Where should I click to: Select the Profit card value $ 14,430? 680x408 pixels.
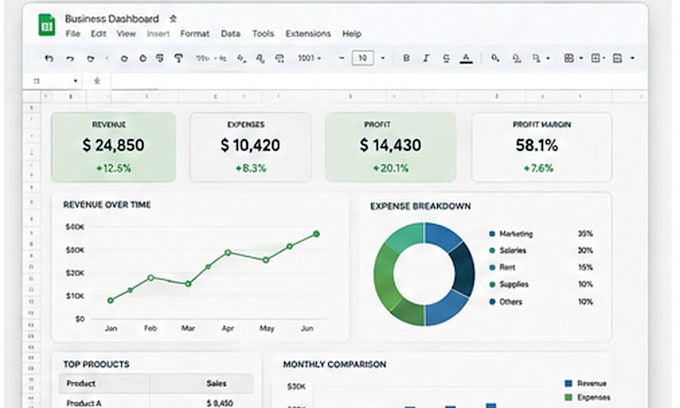click(390, 145)
